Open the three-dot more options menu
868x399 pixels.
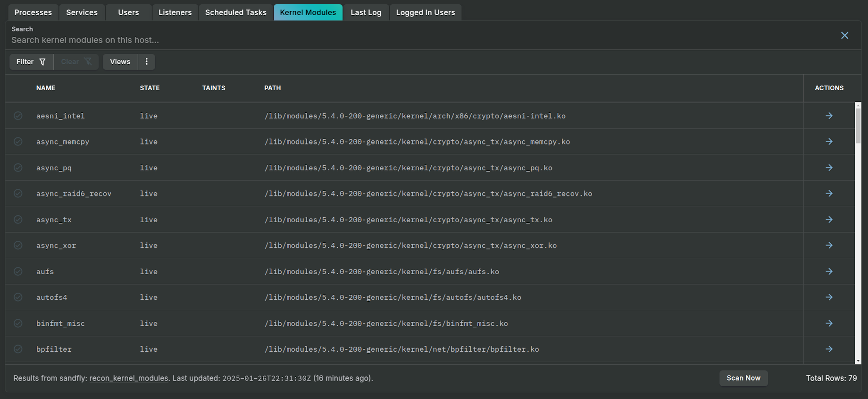pos(147,62)
